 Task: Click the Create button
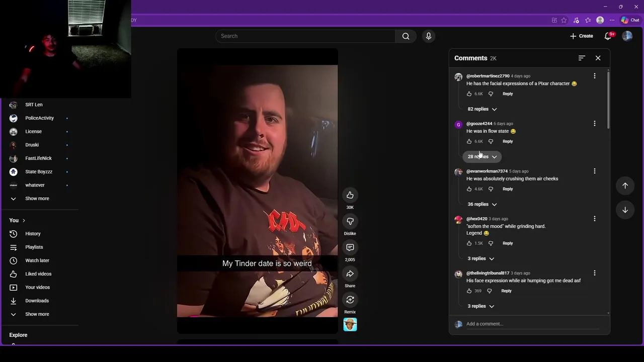coord(582,36)
